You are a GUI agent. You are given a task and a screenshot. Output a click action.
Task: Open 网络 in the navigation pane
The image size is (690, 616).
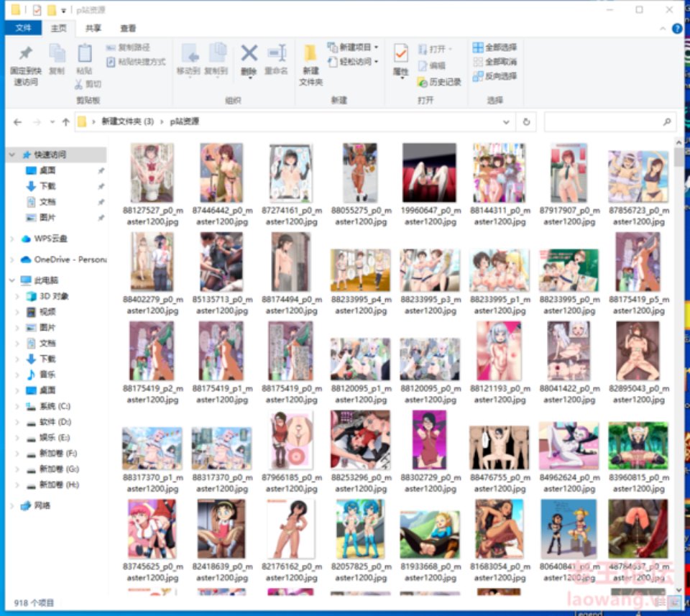click(x=36, y=505)
